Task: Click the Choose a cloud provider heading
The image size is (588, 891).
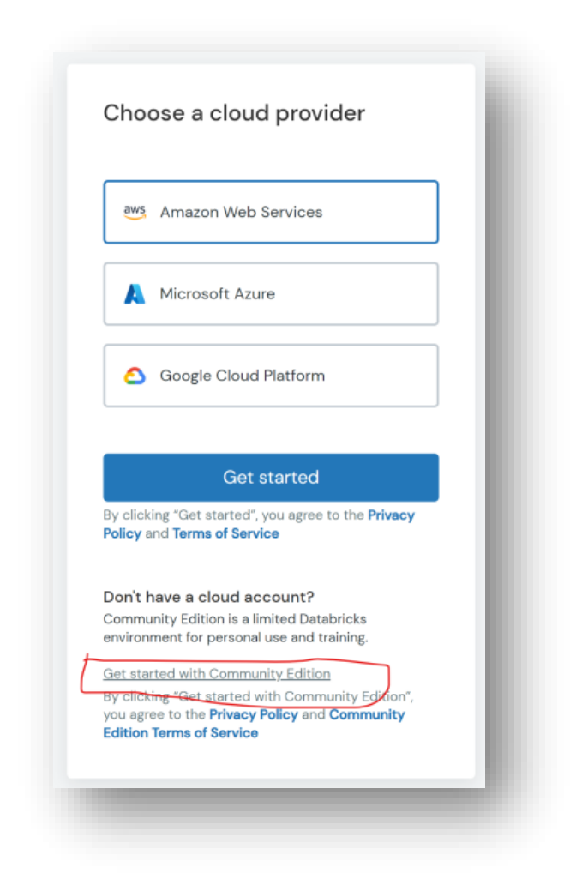Action: tap(234, 113)
